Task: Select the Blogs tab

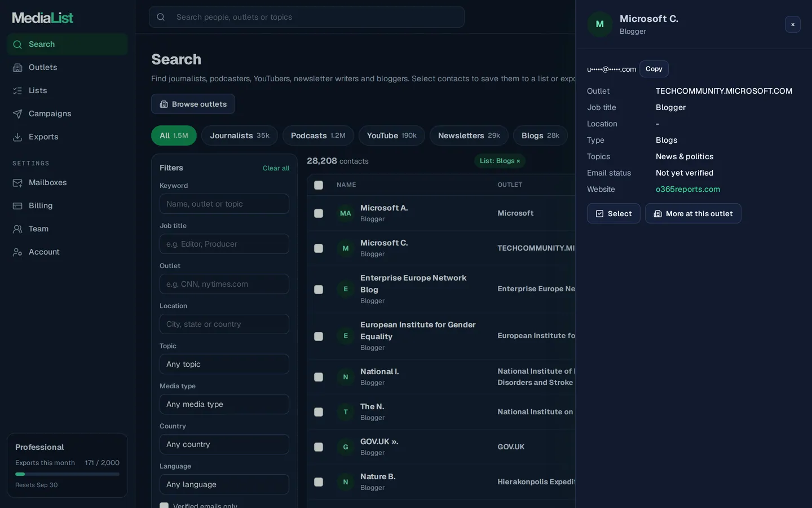Action: tap(540, 135)
